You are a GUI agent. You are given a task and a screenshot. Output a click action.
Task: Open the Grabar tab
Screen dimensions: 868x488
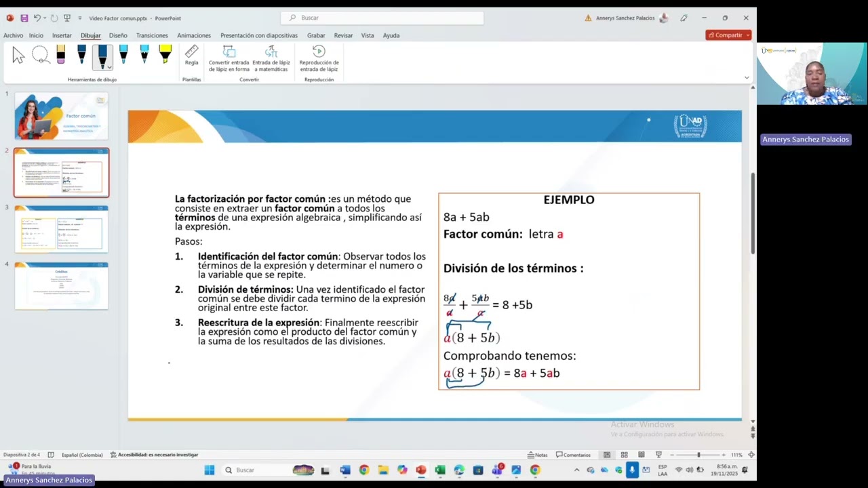click(316, 35)
